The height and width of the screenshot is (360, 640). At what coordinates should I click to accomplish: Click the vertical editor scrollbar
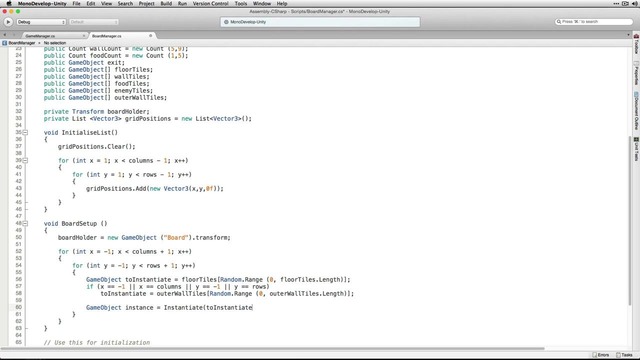coord(629,220)
